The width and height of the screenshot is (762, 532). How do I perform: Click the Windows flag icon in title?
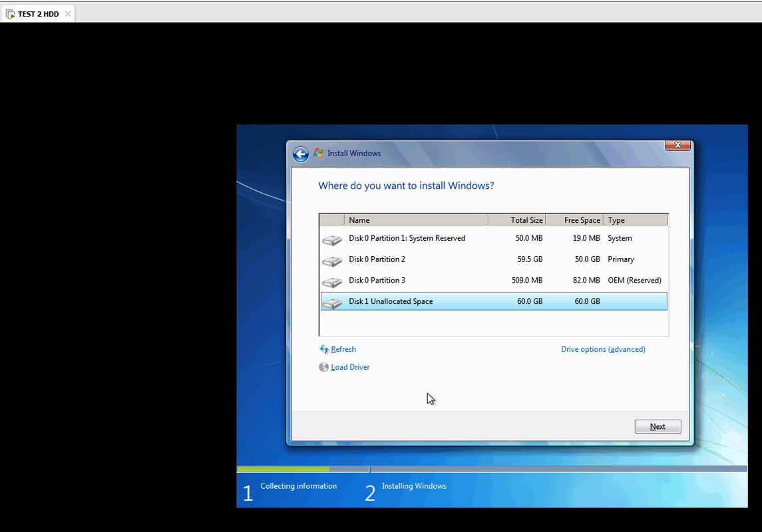318,153
